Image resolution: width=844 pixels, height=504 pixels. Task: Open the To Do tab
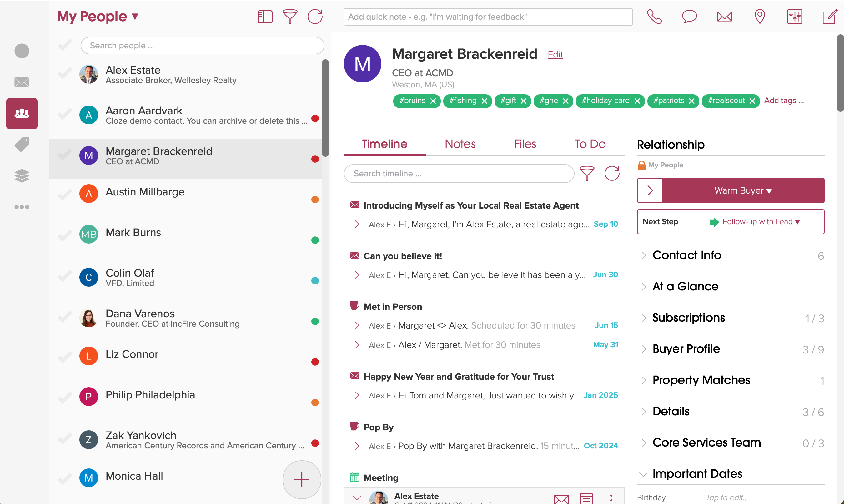tap(590, 144)
